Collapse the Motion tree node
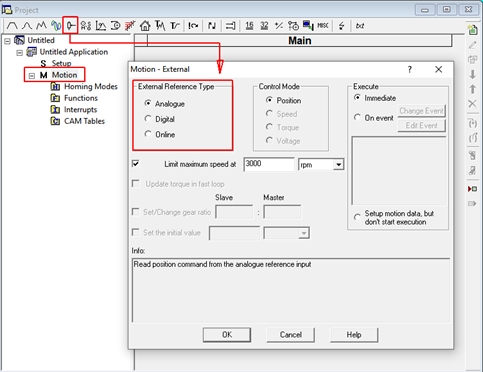 click(x=32, y=76)
